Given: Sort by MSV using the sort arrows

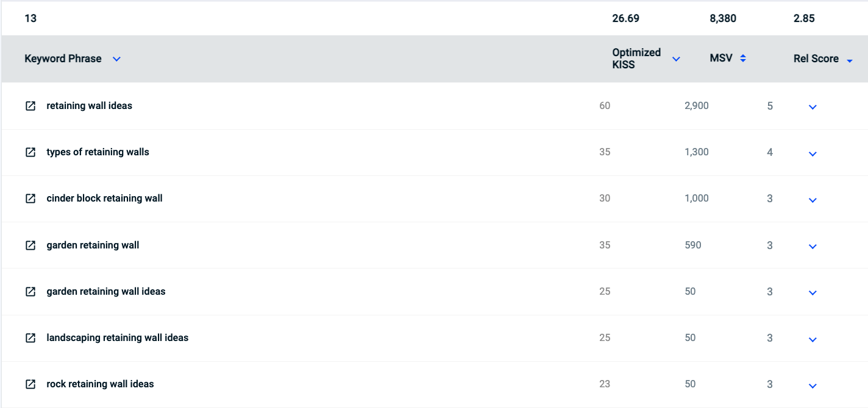Looking at the screenshot, I should coord(743,58).
